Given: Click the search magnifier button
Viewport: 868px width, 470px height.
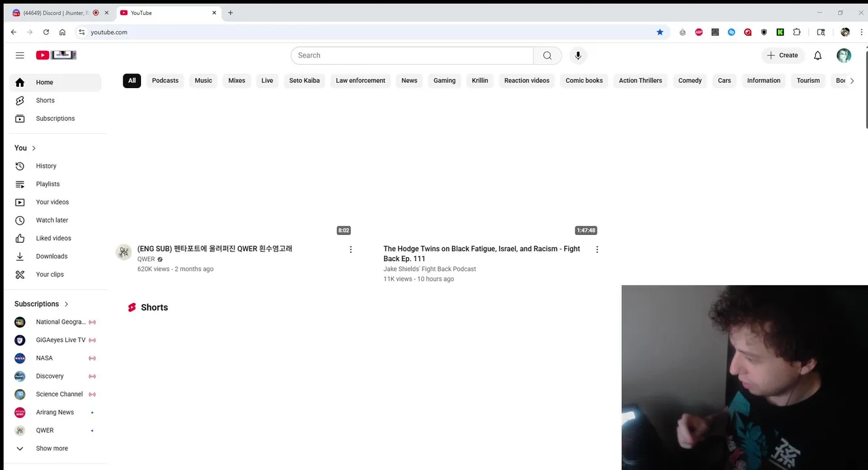Looking at the screenshot, I should pyautogui.click(x=547, y=55).
